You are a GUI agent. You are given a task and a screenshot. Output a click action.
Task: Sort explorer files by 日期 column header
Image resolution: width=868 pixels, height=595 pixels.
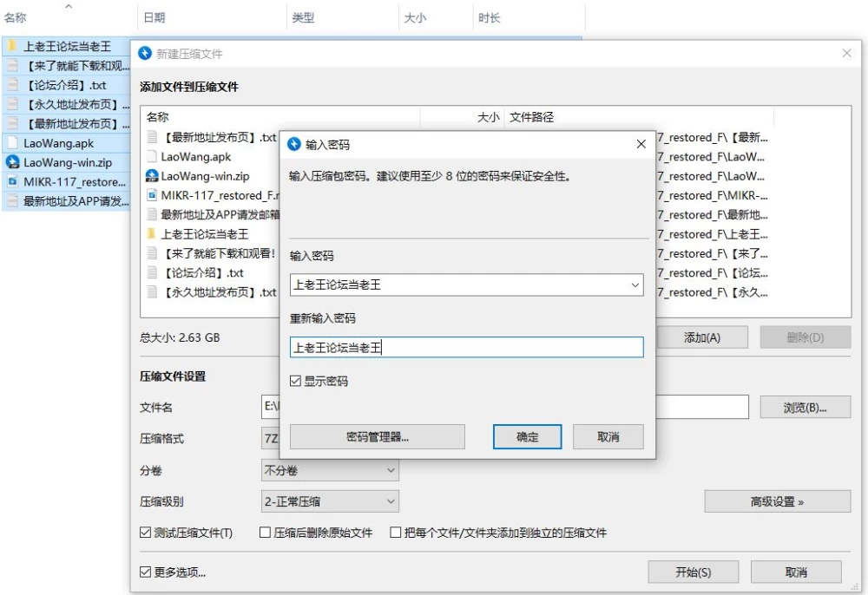point(212,17)
